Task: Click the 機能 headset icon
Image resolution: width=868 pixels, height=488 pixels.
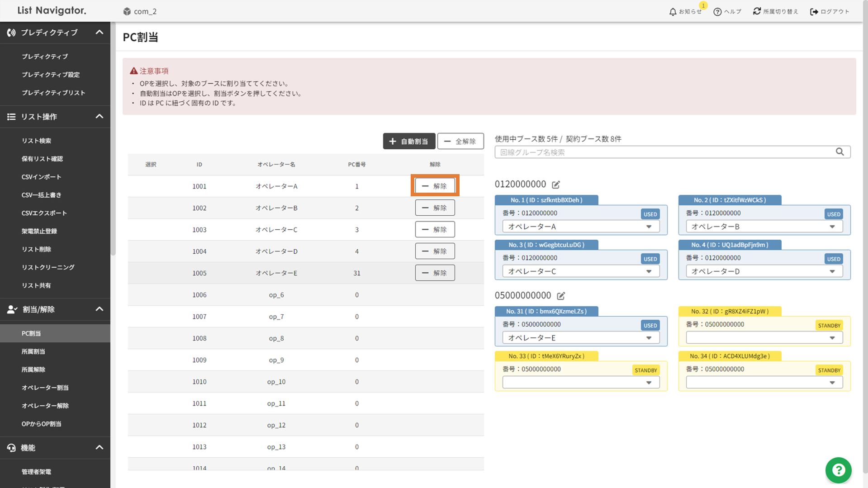Action: coord(11,448)
